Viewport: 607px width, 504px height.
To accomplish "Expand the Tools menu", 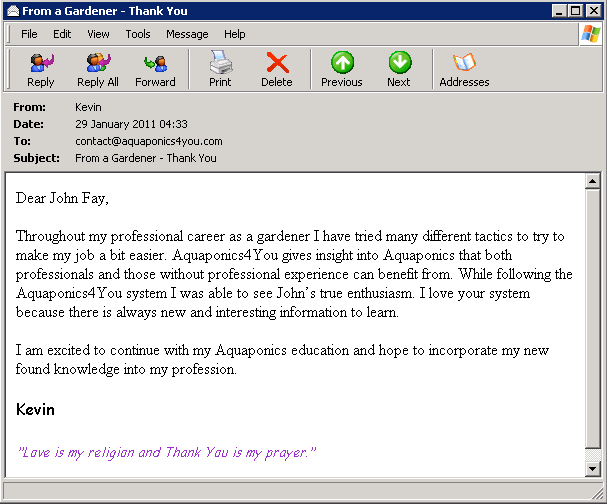I will pyautogui.click(x=138, y=34).
